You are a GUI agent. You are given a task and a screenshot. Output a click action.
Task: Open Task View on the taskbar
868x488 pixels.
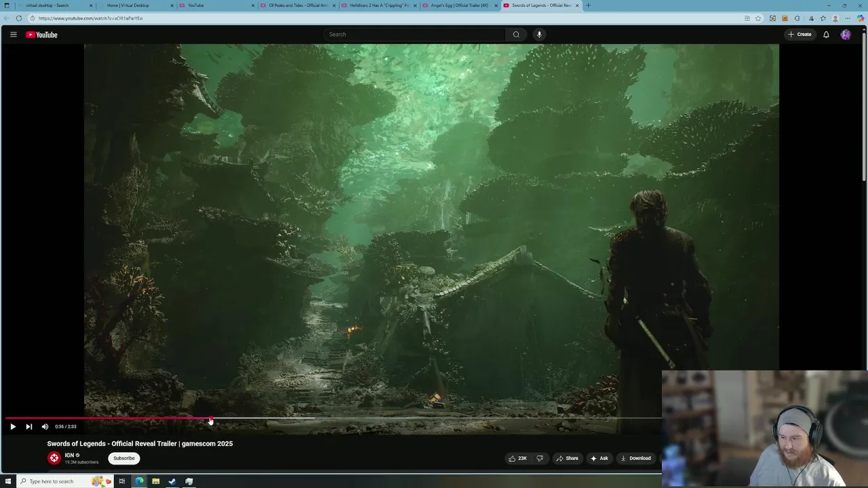click(122, 481)
